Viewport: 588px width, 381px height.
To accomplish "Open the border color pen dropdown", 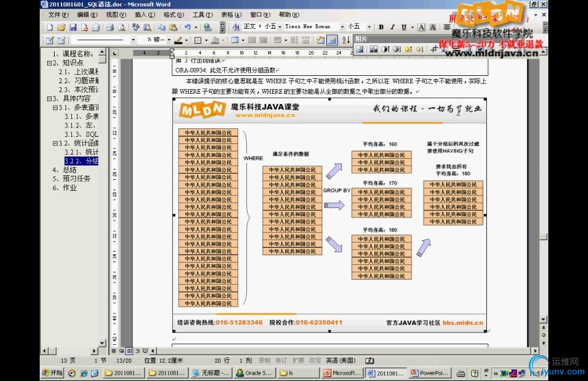I will pos(186,40).
